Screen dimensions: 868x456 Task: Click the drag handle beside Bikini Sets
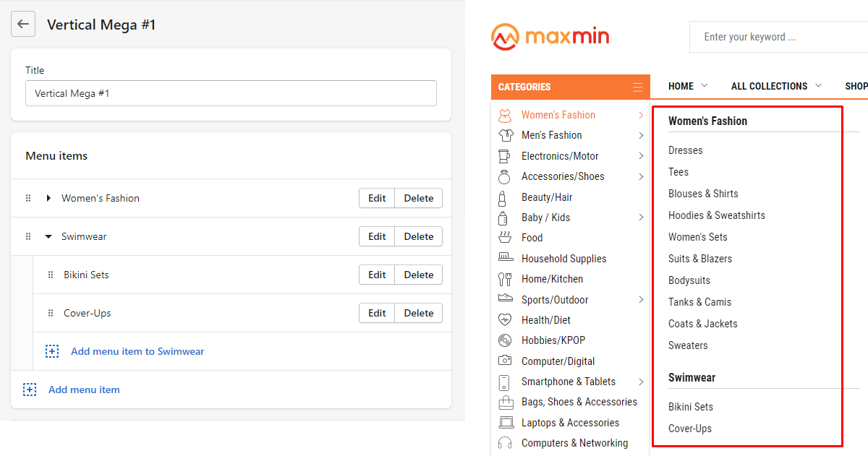click(51, 275)
